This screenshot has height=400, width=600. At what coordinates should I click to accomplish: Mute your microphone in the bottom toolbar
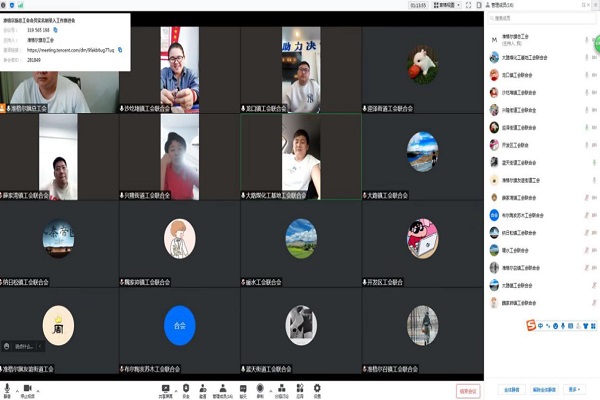click(7, 390)
